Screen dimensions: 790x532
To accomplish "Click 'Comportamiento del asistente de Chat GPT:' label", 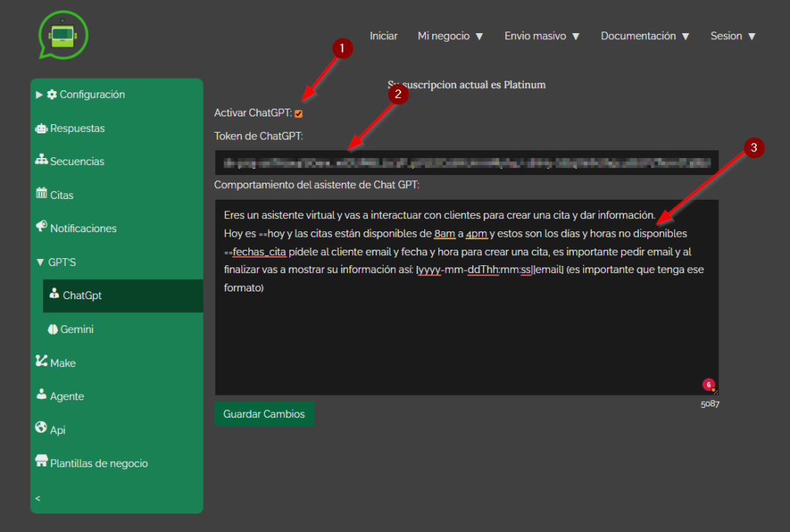I will click(x=316, y=185).
